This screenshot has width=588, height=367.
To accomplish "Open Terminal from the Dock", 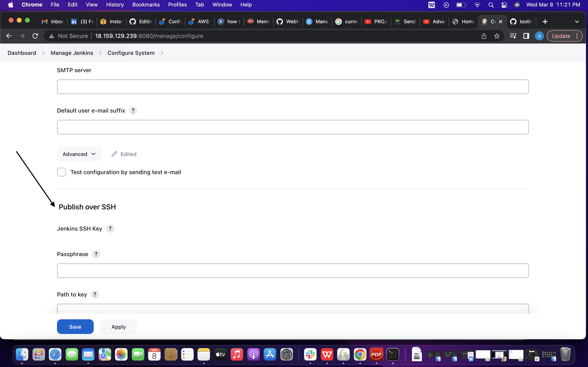I will tap(393, 354).
